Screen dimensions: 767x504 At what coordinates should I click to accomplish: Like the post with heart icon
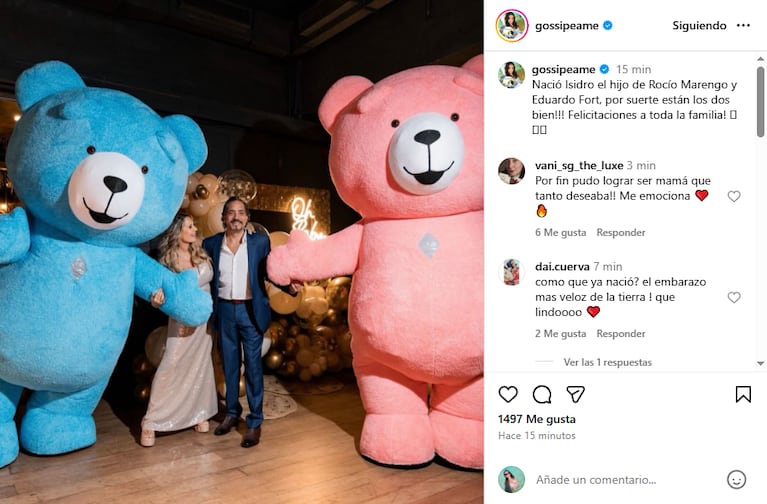point(508,394)
